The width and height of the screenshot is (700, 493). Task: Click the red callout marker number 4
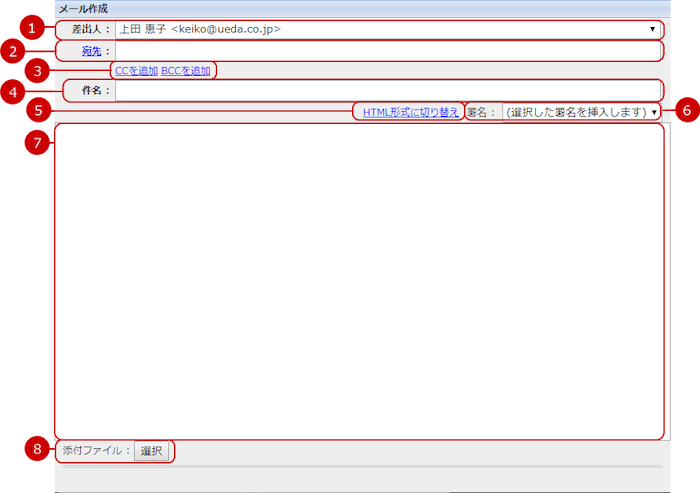pyautogui.click(x=13, y=91)
